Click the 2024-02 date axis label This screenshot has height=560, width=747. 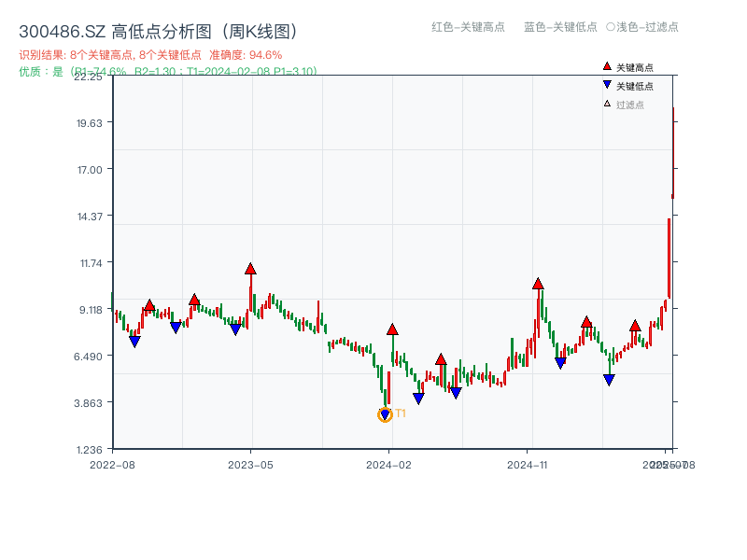388,465
